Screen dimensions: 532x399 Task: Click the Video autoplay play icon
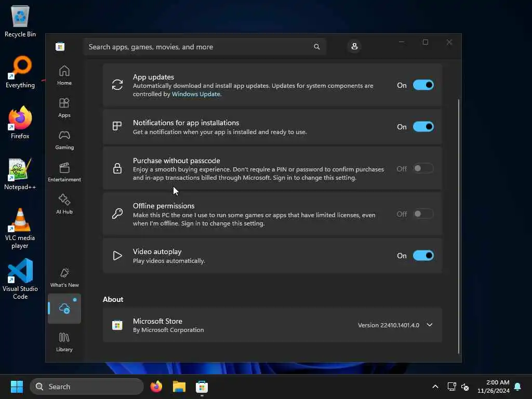coord(117,256)
